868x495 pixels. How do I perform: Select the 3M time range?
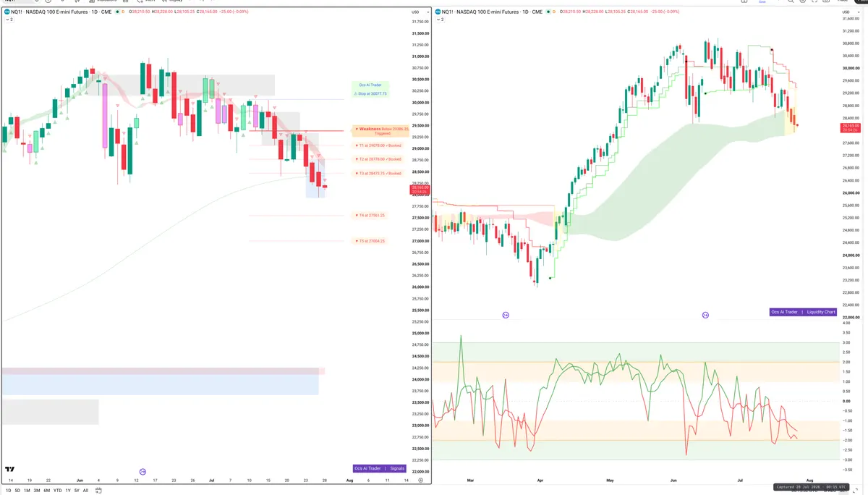37,490
